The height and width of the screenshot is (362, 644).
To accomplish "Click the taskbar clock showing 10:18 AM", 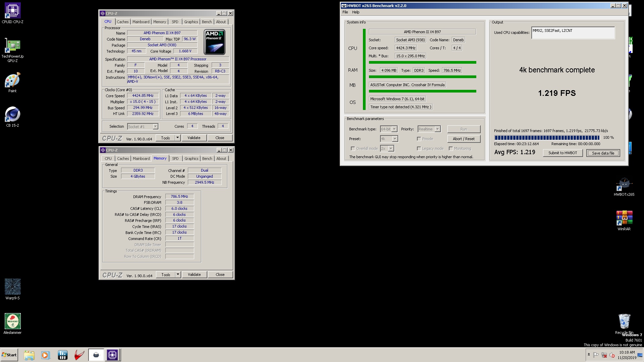I will click(627, 355).
